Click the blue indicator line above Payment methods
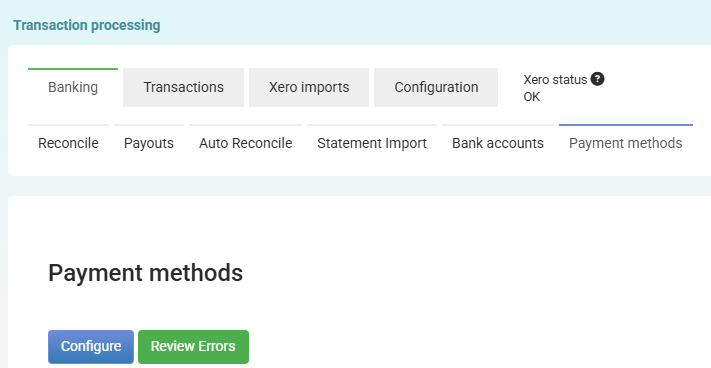This screenshot has height=368, width=711. [626, 125]
